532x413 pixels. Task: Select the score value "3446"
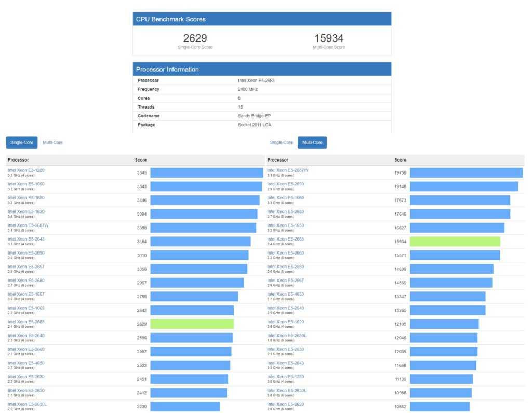point(142,200)
